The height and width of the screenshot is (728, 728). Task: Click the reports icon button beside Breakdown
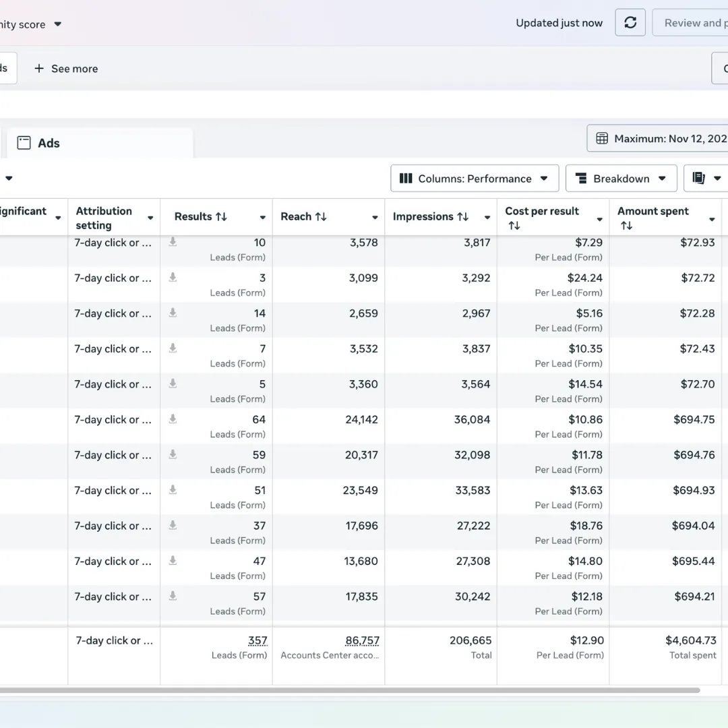[x=699, y=179]
